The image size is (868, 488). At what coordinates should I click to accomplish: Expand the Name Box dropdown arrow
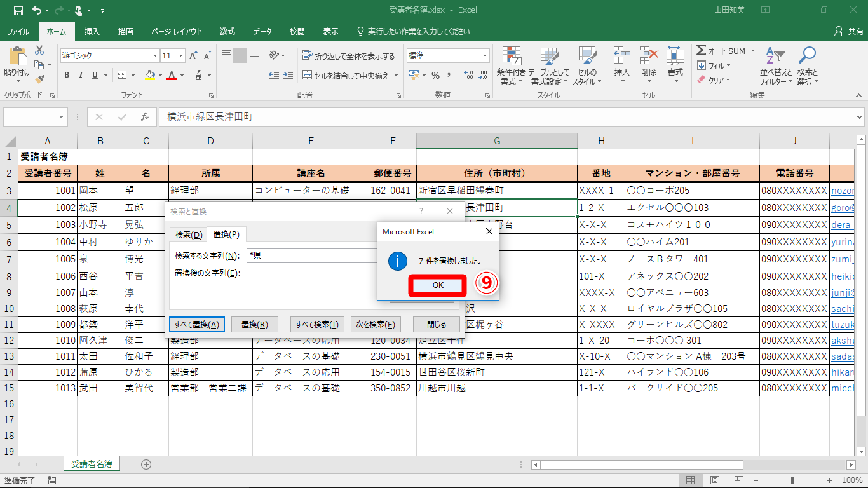[x=62, y=117]
